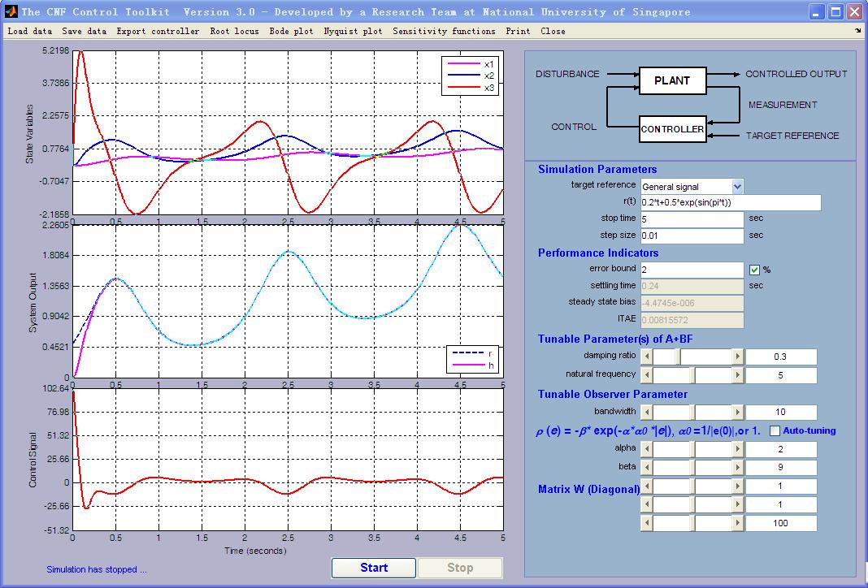Toggle the error bound percent checkbox
868x588 pixels.
pos(754,270)
